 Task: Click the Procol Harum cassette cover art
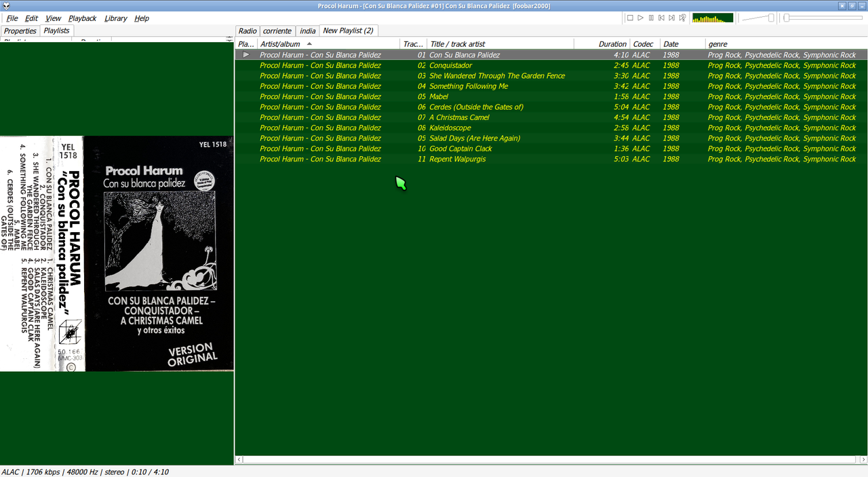point(117,254)
